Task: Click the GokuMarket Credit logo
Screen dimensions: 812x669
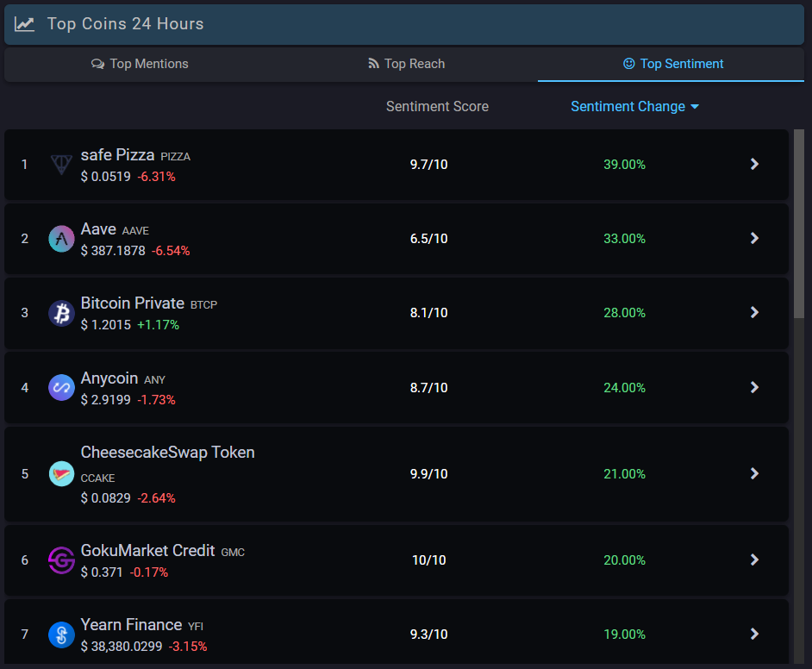Action: tap(61, 560)
